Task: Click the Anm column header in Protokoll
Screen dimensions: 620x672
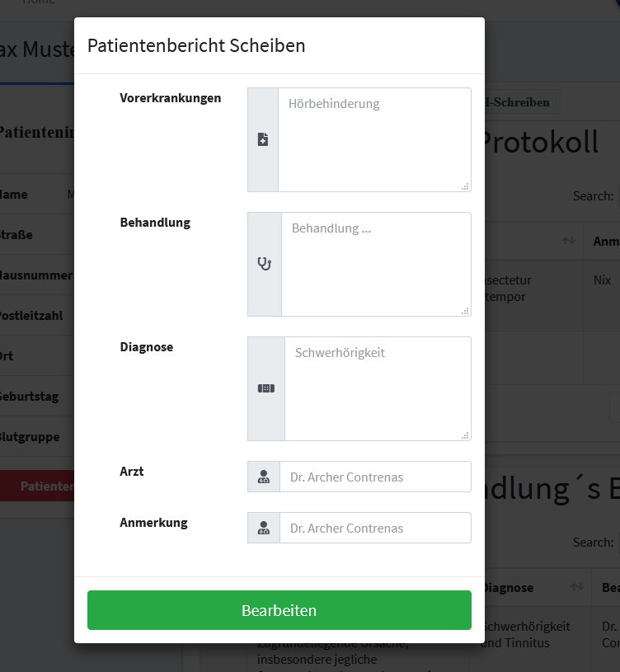Action: click(x=606, y=241)
